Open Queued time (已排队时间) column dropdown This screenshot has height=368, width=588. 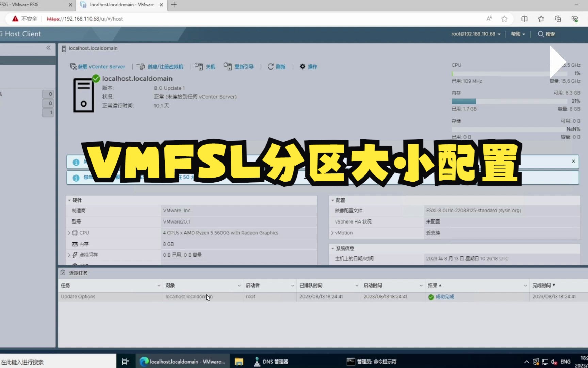[357, 286]
